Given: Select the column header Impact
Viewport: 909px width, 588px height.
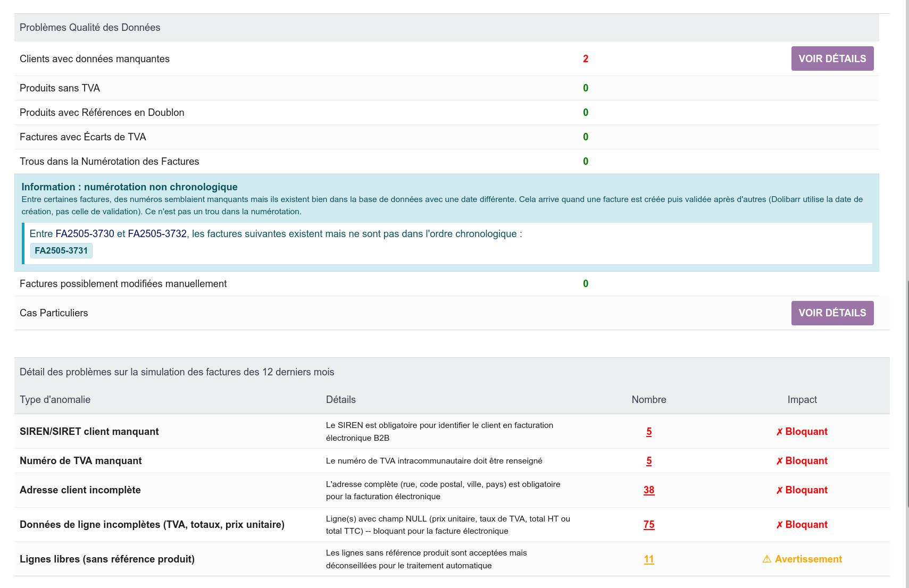Looking at the screenshot, I should click(x=802, y=400).
